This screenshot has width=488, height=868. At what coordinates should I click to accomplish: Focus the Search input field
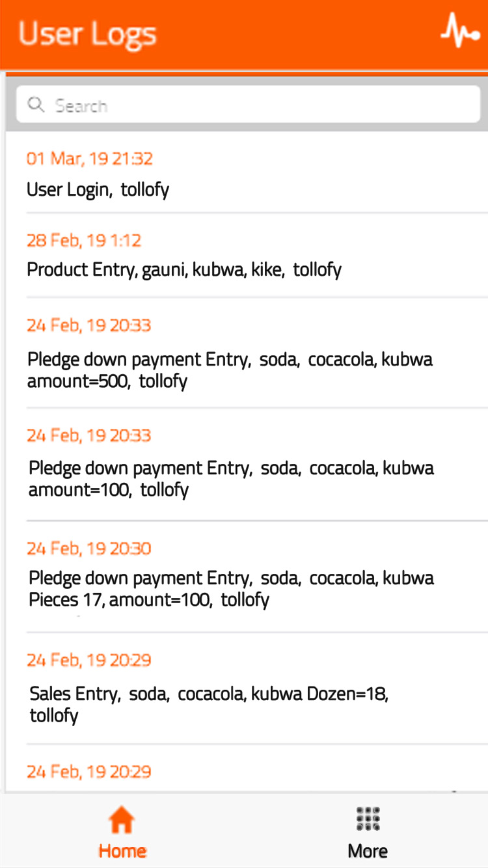click(x=260, y=105)
